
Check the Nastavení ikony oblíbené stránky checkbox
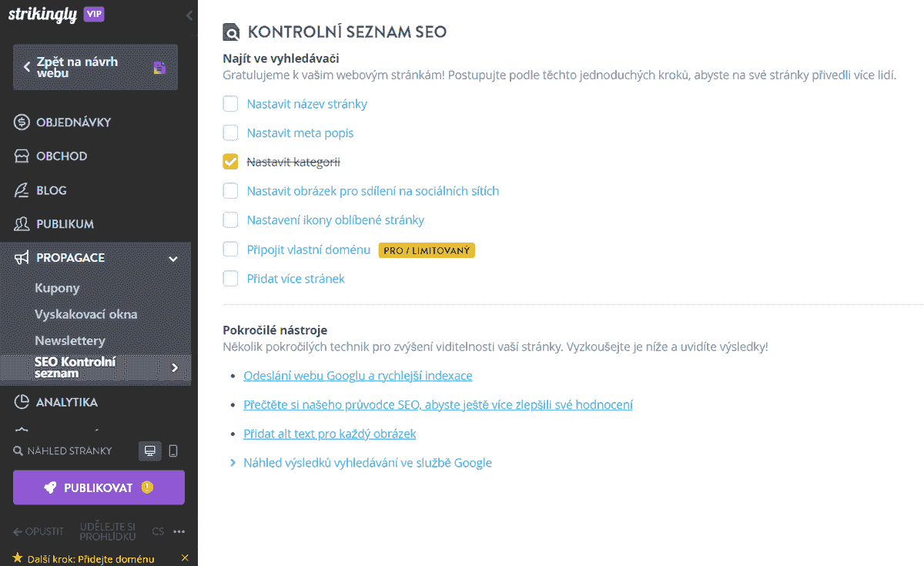coord(230,219)
